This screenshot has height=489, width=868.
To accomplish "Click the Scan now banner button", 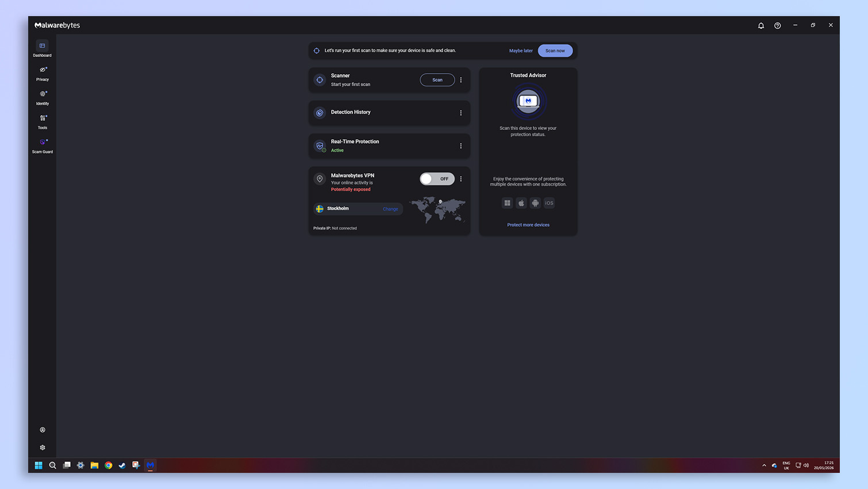I will (555, 51).
